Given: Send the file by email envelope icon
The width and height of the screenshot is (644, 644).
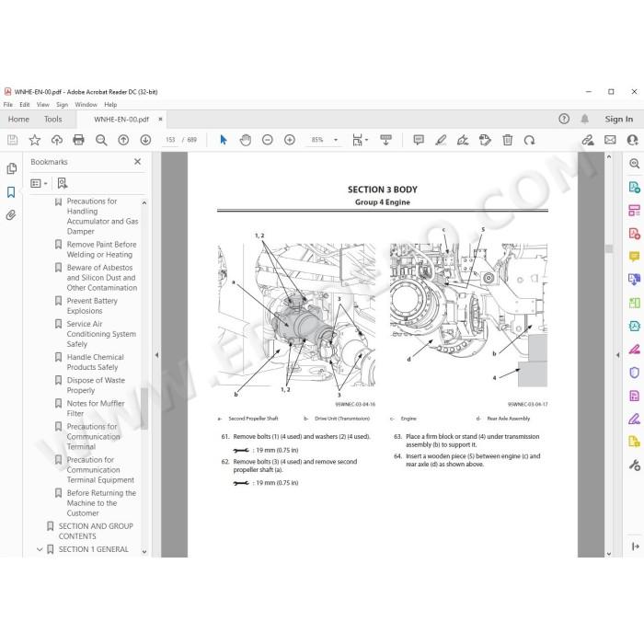Looking at the screenshot, I should click(x=610, y=140).
